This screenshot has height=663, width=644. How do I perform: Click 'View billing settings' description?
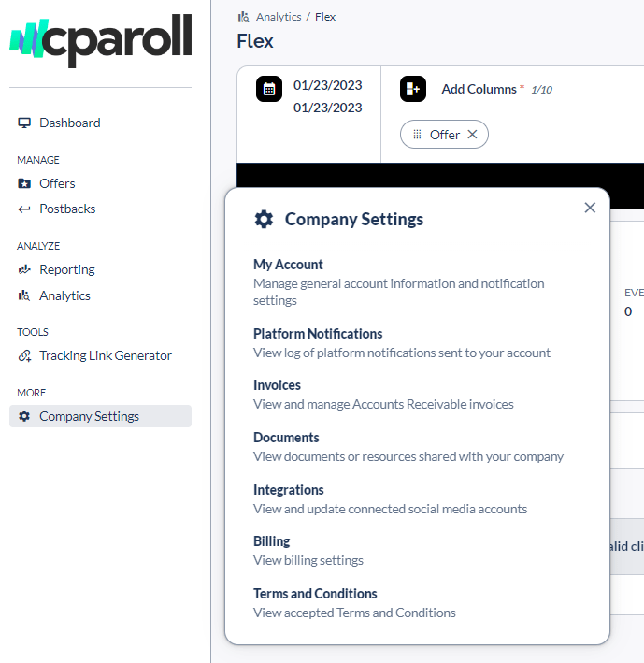[x=308, y=561]
